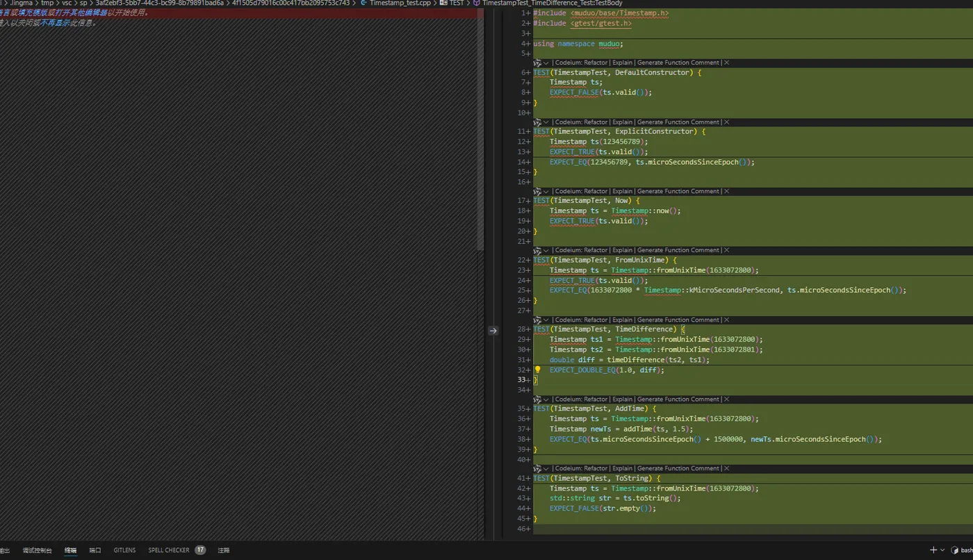973x560 pixels.
Task: Open the SPELL CHECKER panel tab
Action: [x=169, y=550]
